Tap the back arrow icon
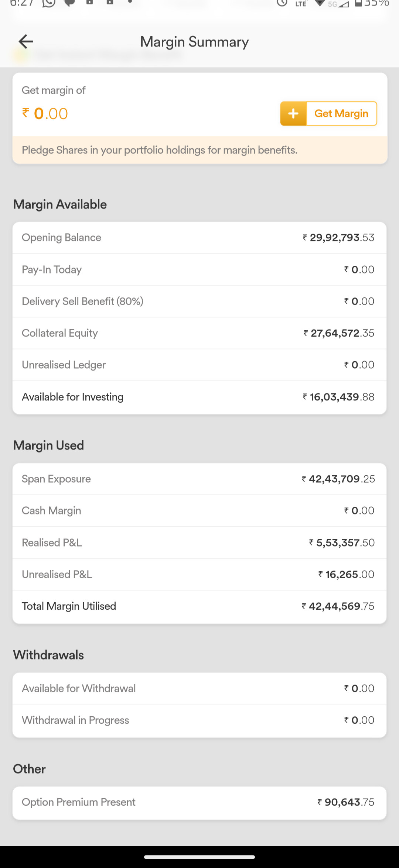This screenshot has width=399, height=868. click(26, 41)
